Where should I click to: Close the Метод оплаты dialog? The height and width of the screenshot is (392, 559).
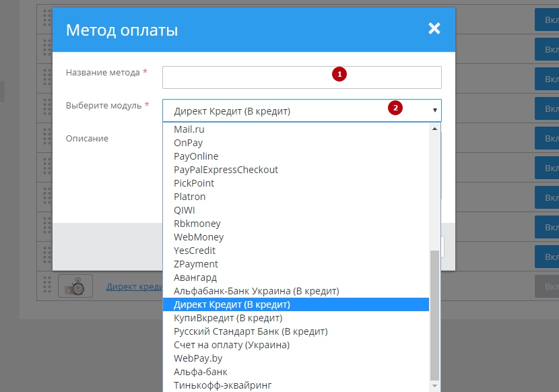(434, 28)
